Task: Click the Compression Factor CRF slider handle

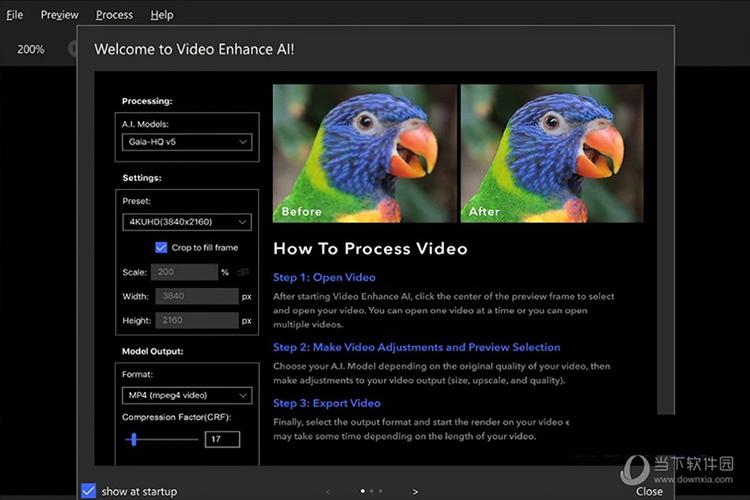Action: 134,438
